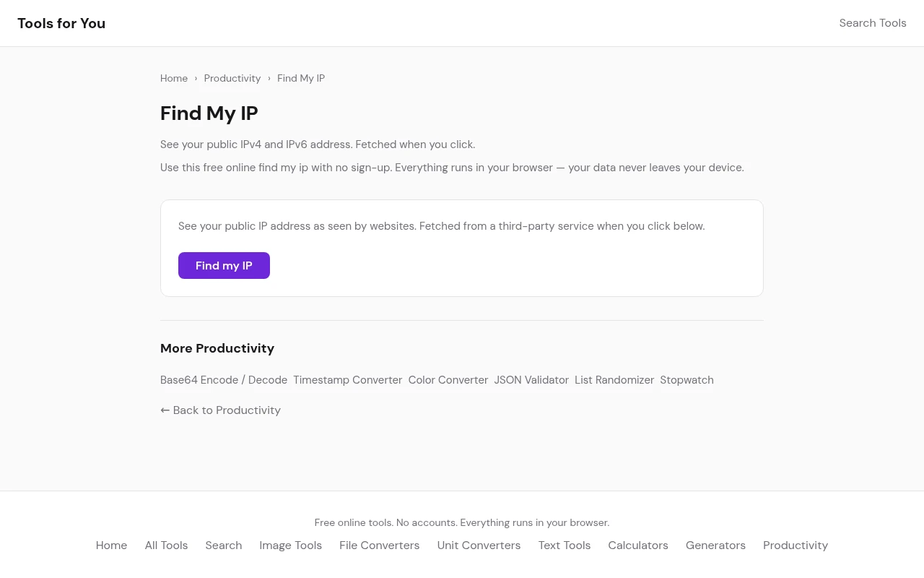924x578 pixels.
Task: Go back to Productivity via arrow link
Action: 220,410
